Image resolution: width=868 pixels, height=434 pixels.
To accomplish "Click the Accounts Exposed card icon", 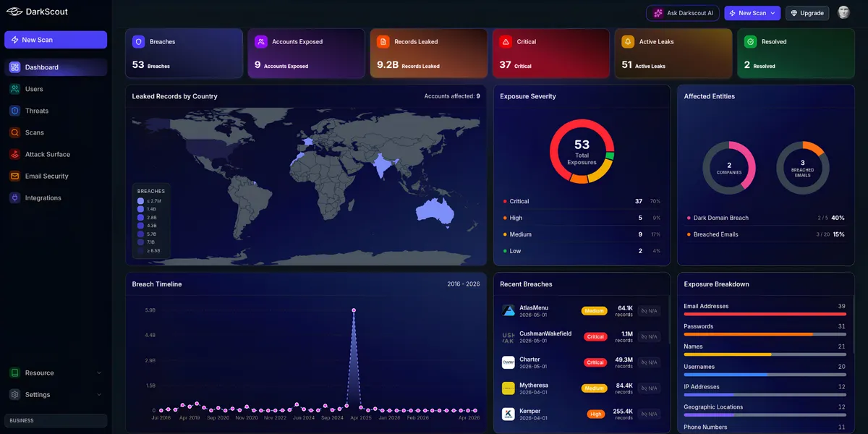I will tap(260, 42).
